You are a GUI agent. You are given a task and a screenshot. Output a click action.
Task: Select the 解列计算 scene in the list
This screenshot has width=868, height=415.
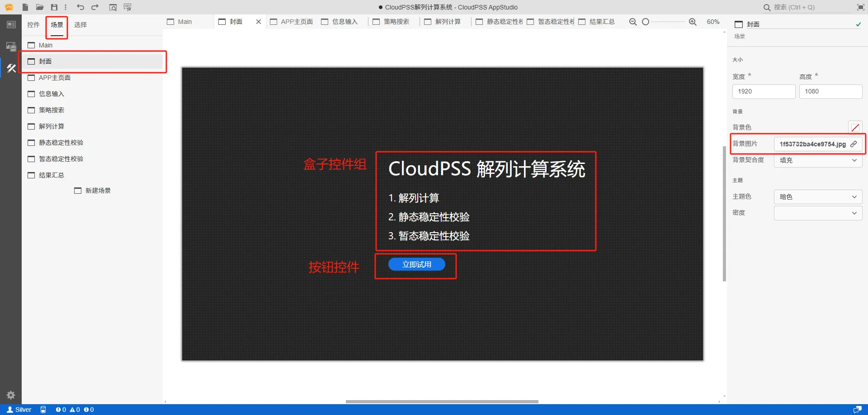tap(93, 126)
